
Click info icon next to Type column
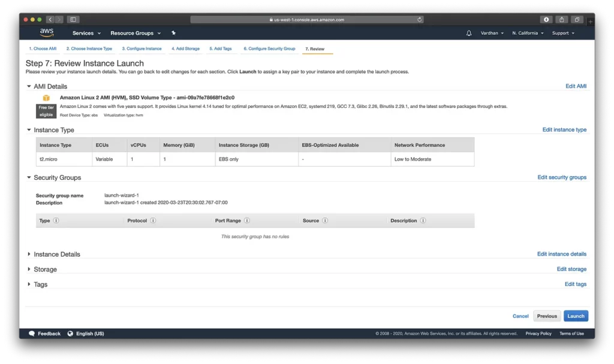[56, 221]
